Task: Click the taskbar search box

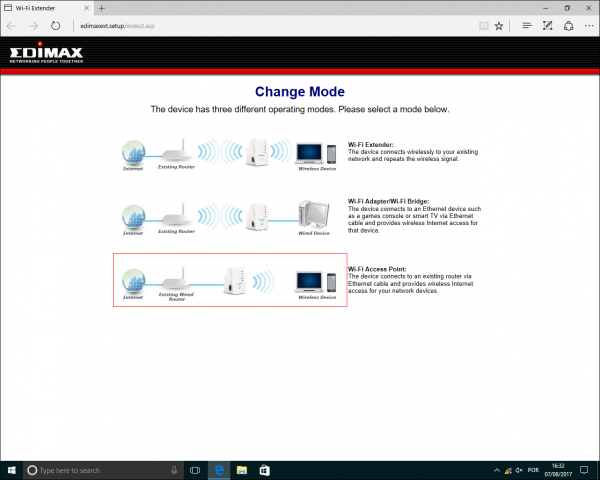Action: tap(102, 470)
